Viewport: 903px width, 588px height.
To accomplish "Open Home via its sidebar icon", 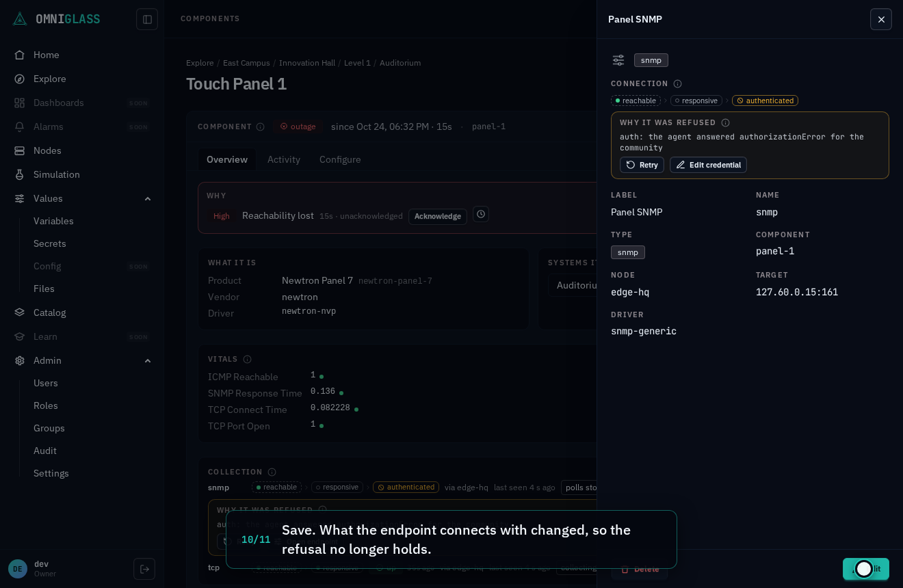I will click(x=20, y=55).
